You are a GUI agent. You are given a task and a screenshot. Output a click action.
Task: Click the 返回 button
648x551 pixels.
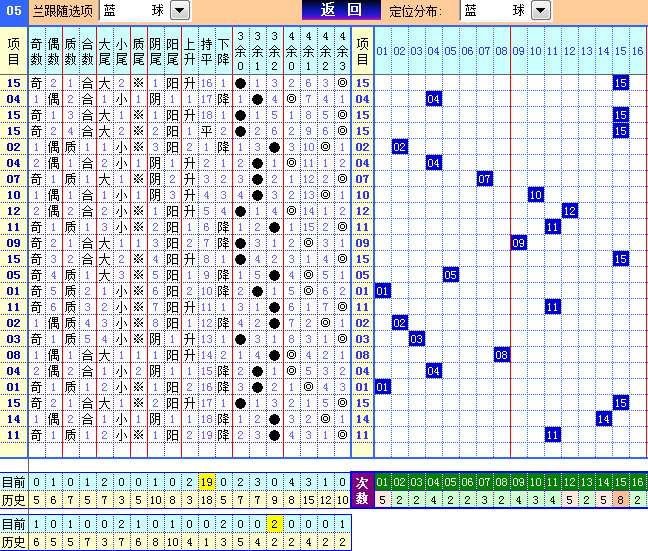coord(341,10)
